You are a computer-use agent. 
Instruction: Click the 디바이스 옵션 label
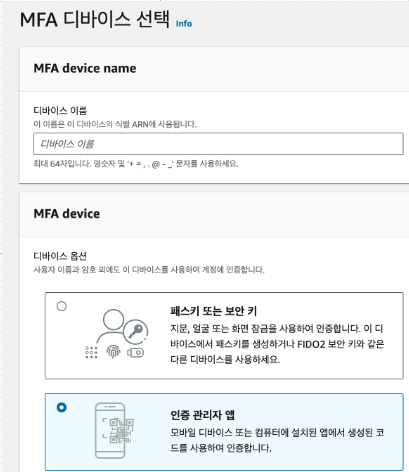tap(60, 256)
